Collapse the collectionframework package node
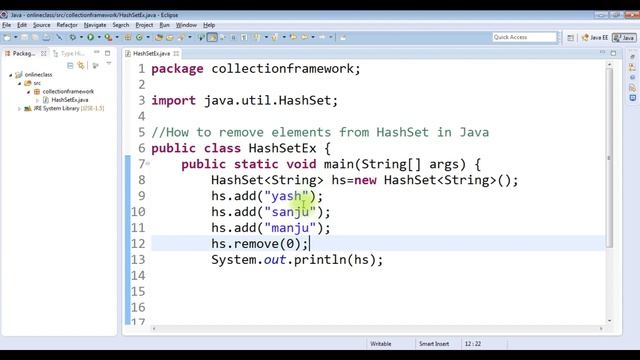The width and height of the screenshot is (640, 360). [x=29, y=92]
